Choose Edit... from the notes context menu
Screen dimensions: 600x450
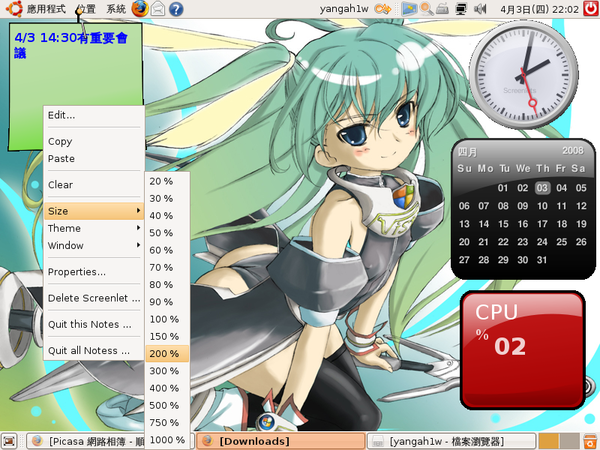coord(94,115)
